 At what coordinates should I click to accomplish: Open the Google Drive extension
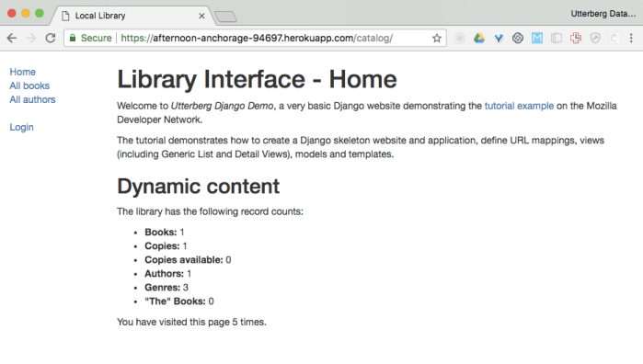[x=479, y=38]
